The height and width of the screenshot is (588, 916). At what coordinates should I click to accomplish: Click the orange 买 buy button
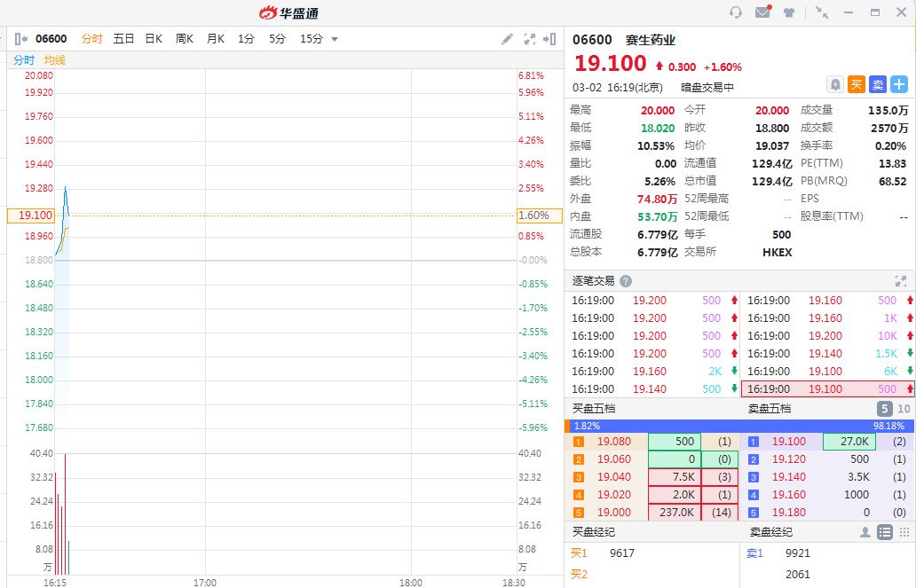[x=857, y=84]
